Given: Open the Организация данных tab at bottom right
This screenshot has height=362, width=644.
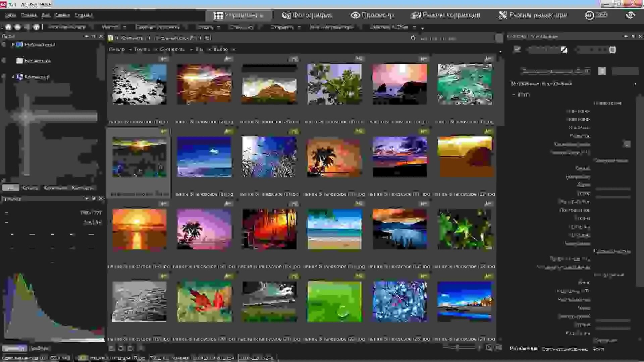Looking at the screenshot, I should (x=565, y=349).
